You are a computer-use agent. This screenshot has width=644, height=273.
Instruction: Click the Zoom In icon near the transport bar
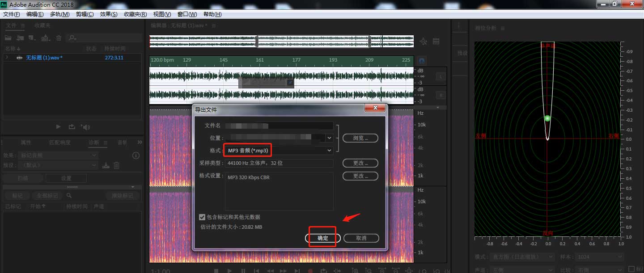pyautogui.click(x=355, y=270)
